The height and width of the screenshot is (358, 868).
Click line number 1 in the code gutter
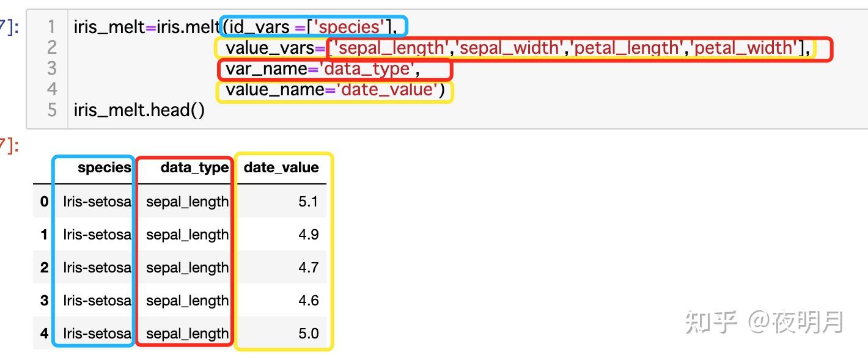51,27
